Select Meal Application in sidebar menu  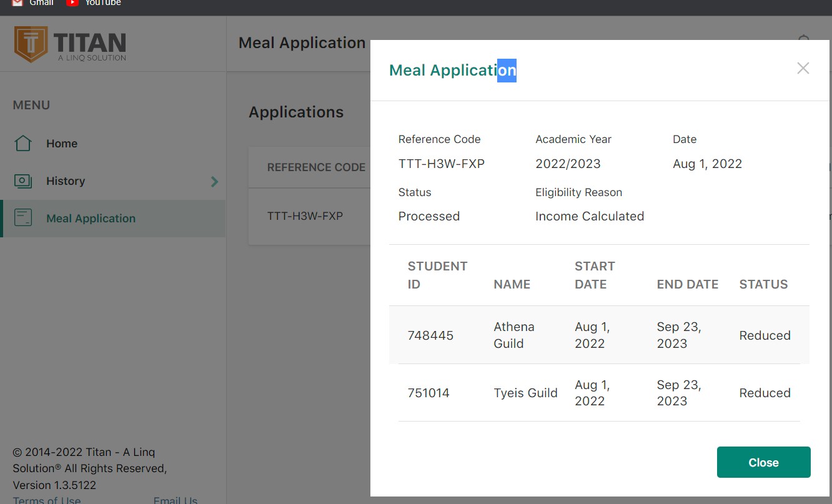113,218
